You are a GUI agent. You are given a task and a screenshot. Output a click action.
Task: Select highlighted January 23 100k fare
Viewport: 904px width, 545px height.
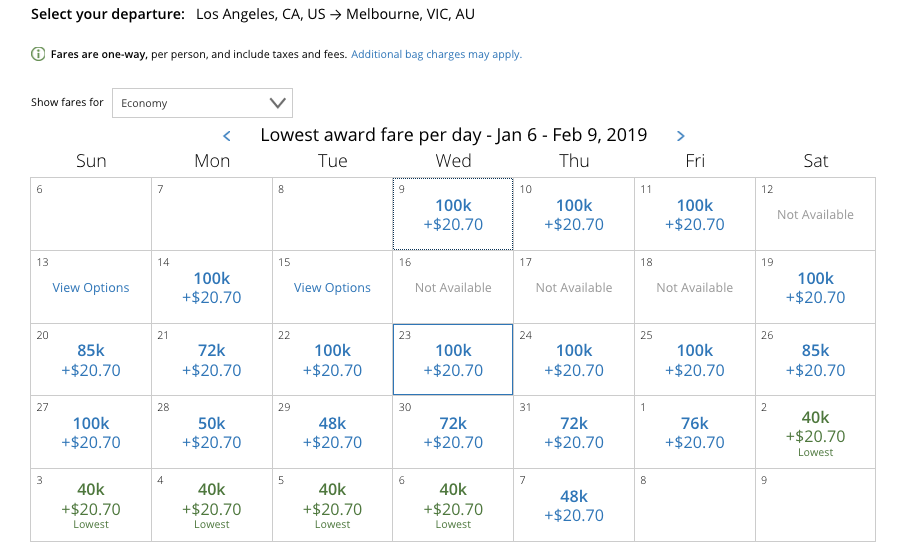(x=453, y=360)
